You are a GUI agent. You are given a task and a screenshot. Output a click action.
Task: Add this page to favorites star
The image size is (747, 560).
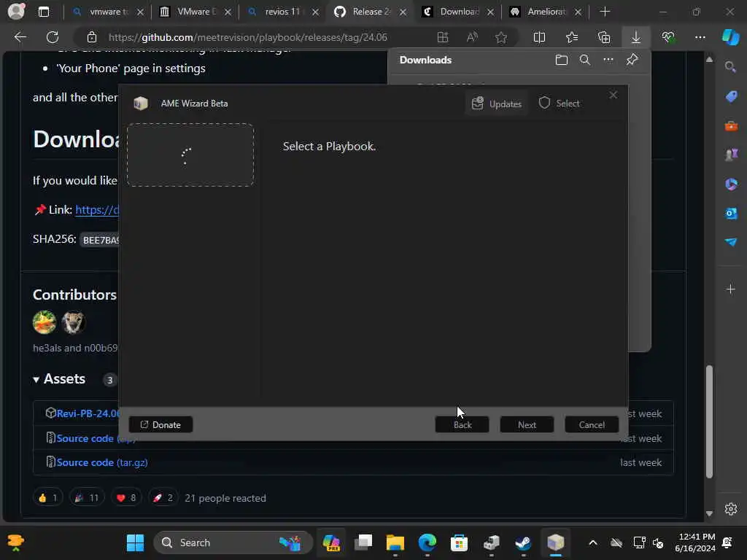pos(500,37)
